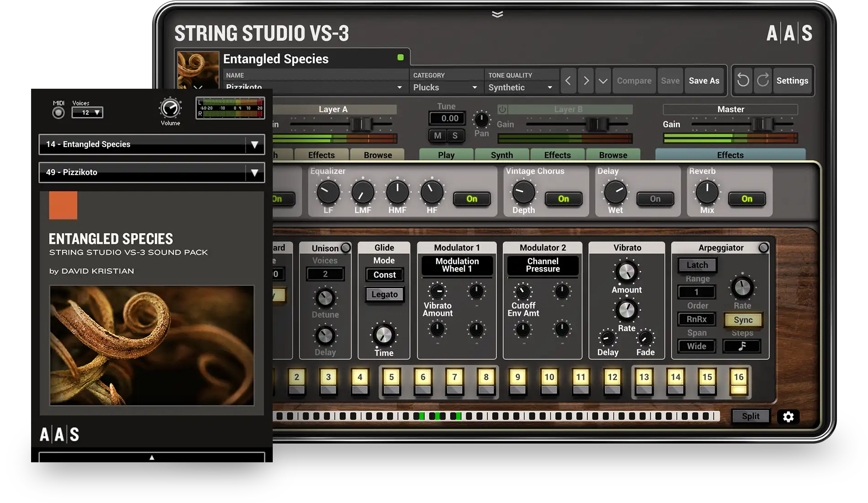
Task: Click the MIDI indicator in the sound pack panel
Action: tap(58, 112)
